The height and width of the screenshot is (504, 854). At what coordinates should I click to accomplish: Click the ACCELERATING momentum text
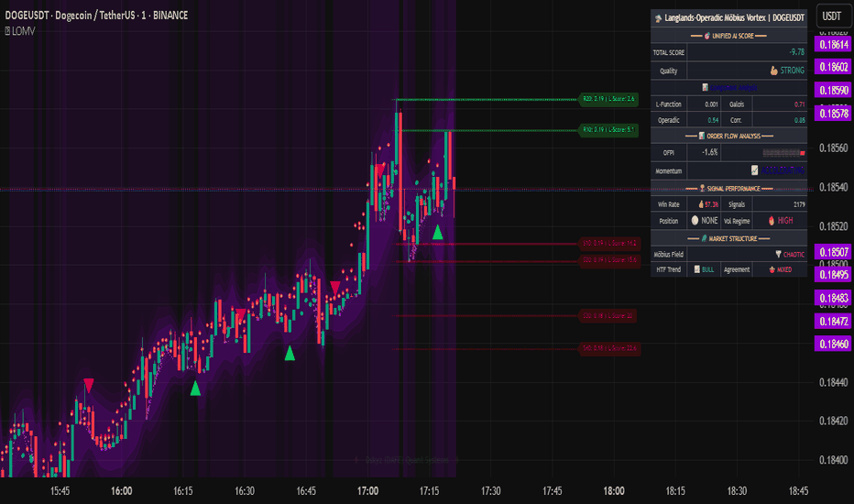(x=783, y=170)
